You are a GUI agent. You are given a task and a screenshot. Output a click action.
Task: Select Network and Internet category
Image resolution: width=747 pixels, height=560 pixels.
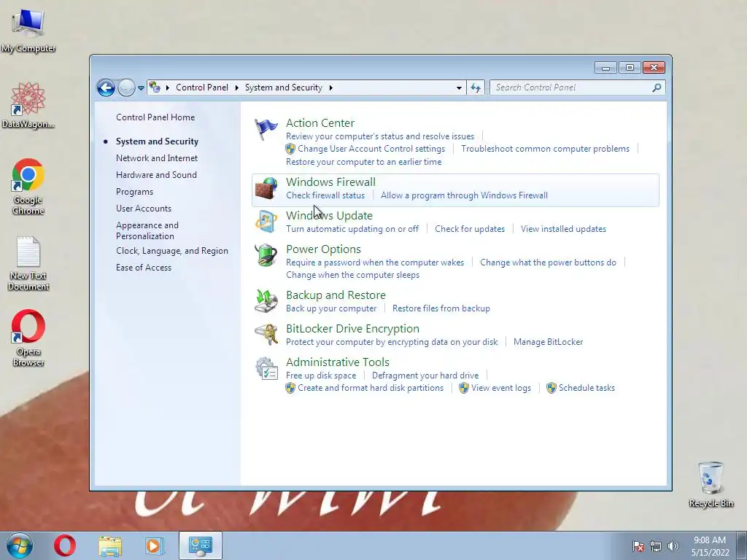click(x=157, y=158)
